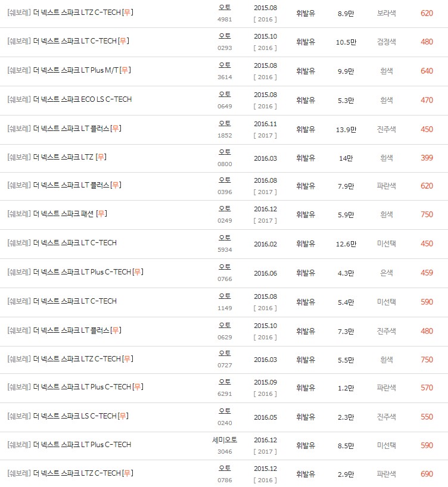Open the bottom LTZ C-TECH listing priced 690
448x487 pixels.
pyautogui.click(x=74, y=474)
